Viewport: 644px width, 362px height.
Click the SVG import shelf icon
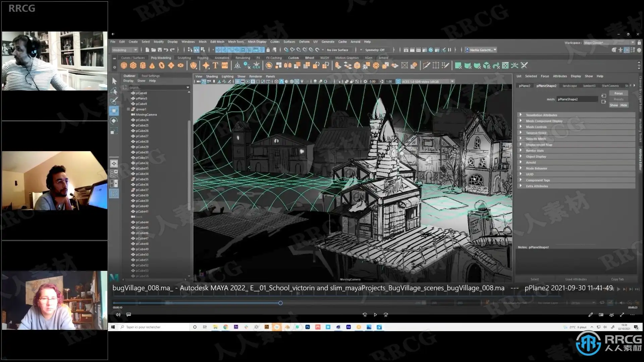(x=225, y=65)
